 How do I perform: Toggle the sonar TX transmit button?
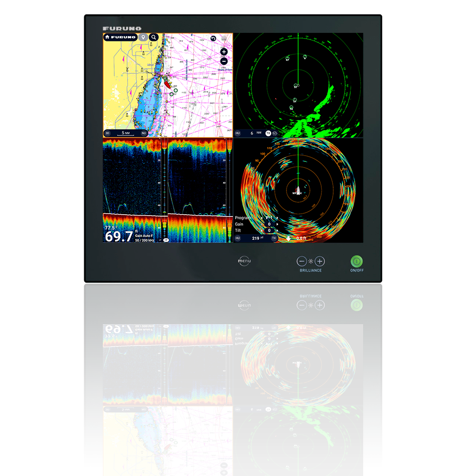[x=274, y=238]
